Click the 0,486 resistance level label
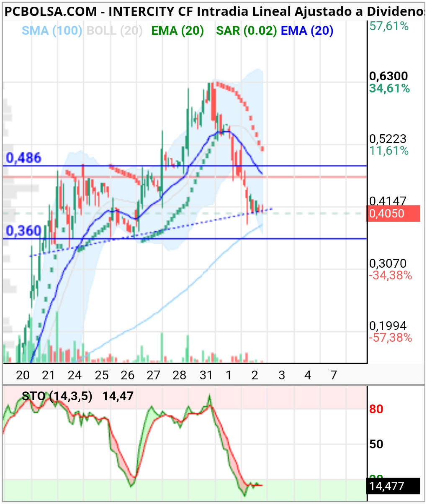The width and height of the screenshot is (427, 504). click(24, 158)
